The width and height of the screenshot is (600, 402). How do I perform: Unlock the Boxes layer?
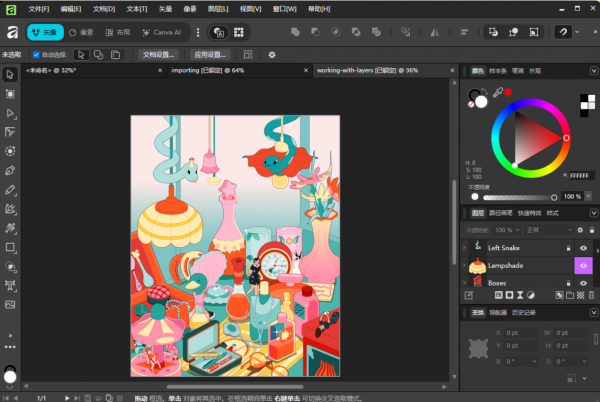tap(568, 283)
